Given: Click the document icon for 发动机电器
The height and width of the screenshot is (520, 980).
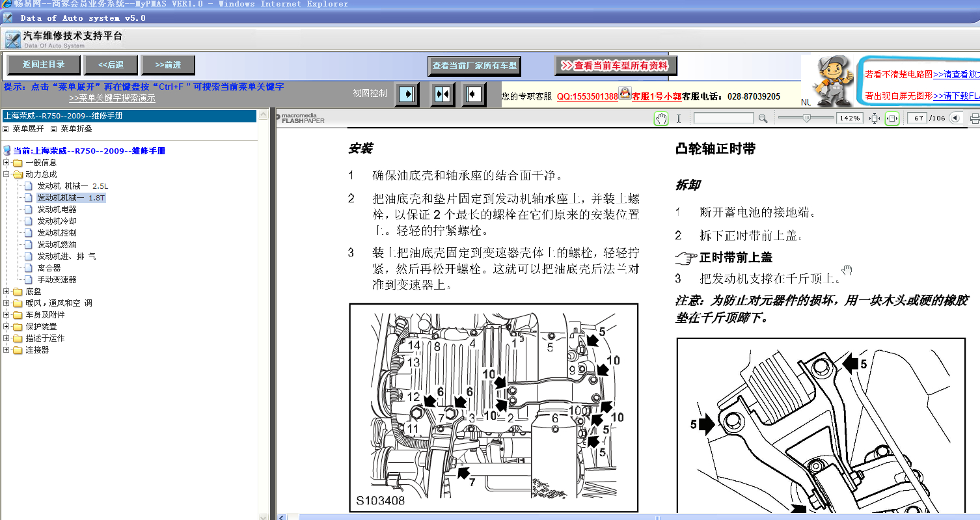Looking at the screenshot, I should (28, 210).
